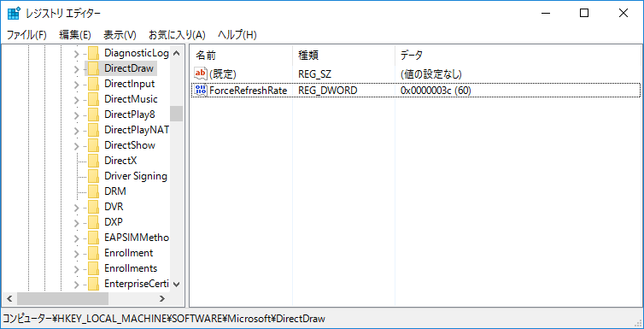Expand the Enrollment tree node
644x329 pixels.
(x=76, y=255)
